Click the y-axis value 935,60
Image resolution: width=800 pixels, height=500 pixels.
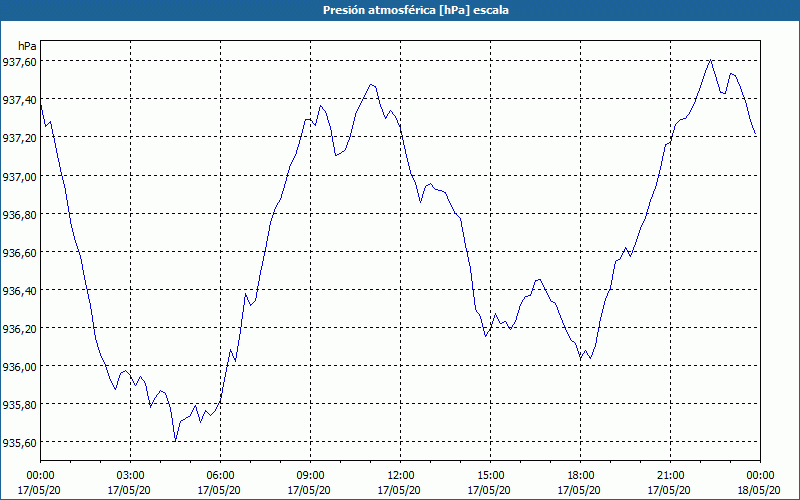(19, 443)
